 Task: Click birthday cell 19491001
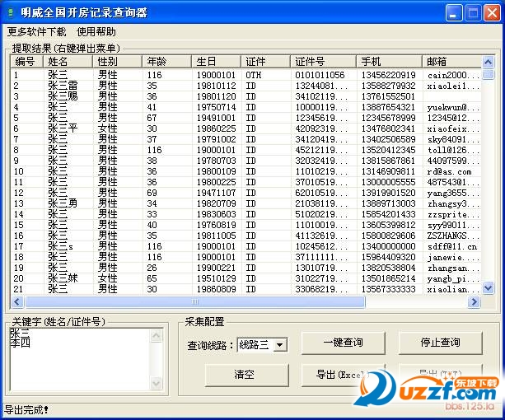(x=217, y=118)
